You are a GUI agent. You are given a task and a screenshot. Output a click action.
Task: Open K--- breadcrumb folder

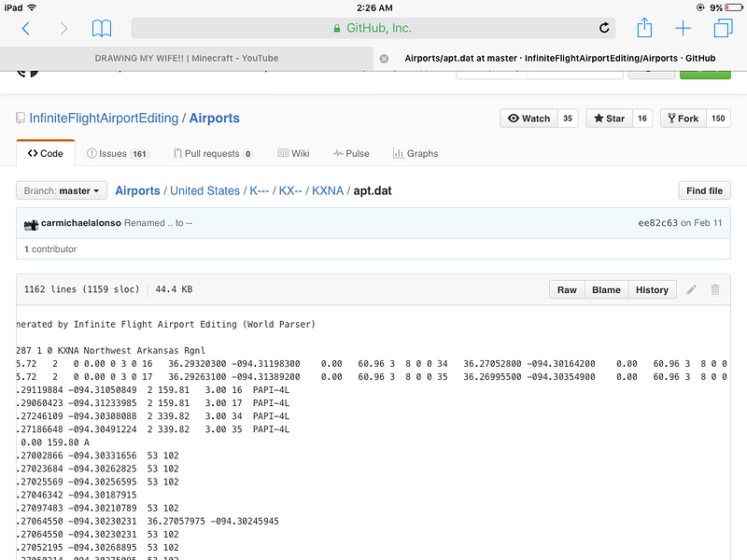click(x=260, y=190)
